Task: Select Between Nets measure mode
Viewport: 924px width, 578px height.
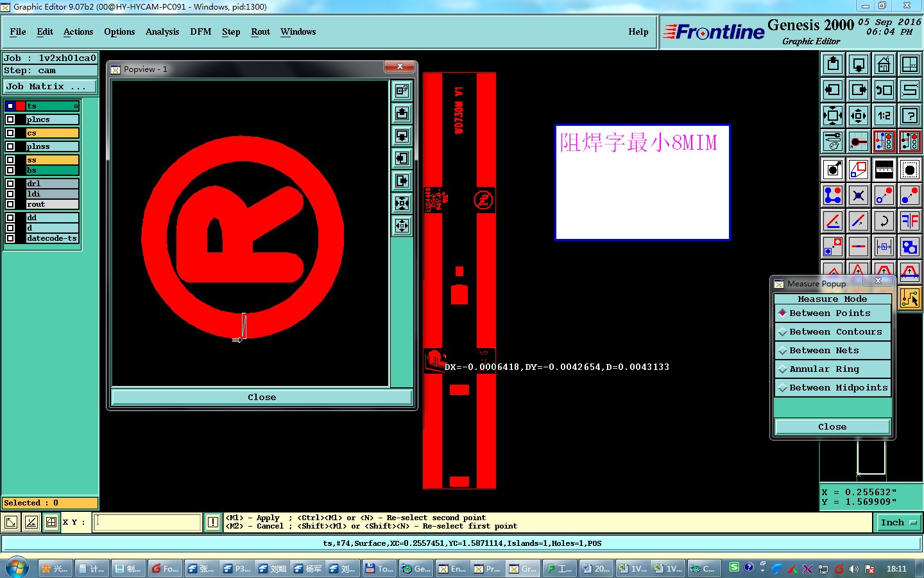Action: point(832,351)
